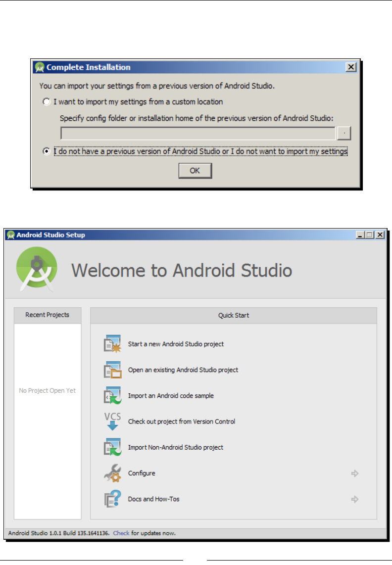The height and width of the screenshot is (565, 392).
Task: Click OK in Complete Installation dialog
Action: [195, 170]
